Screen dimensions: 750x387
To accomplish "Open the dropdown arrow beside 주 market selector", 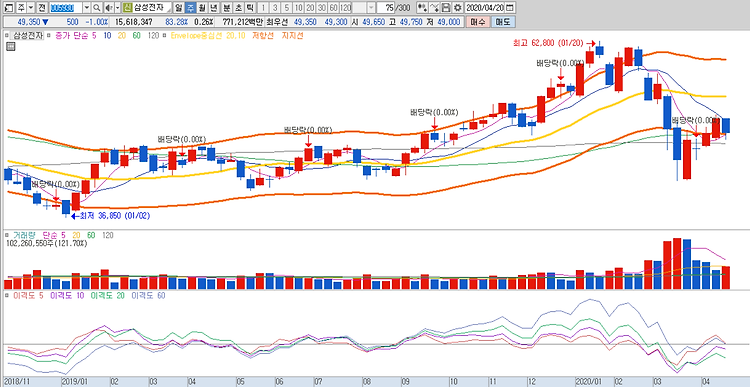I will click(31, 8).
